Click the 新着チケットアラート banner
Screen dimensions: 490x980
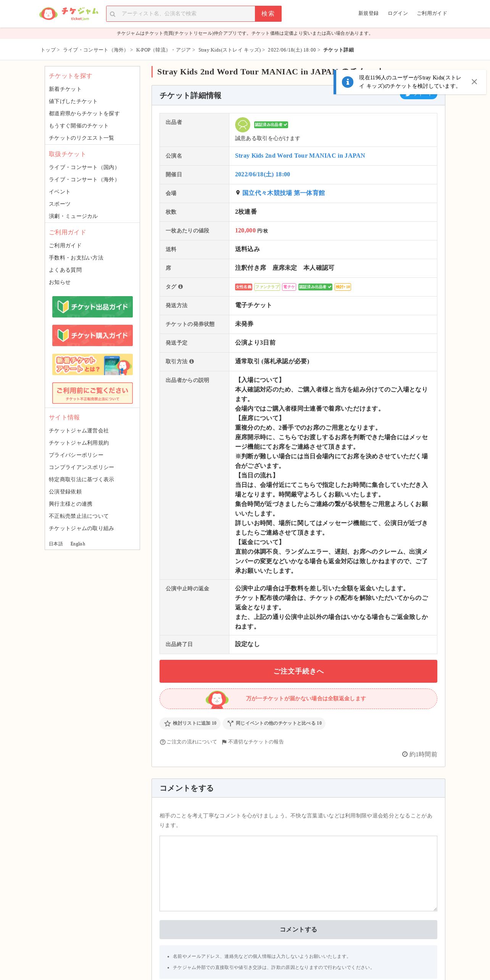[x=92, y=364]
